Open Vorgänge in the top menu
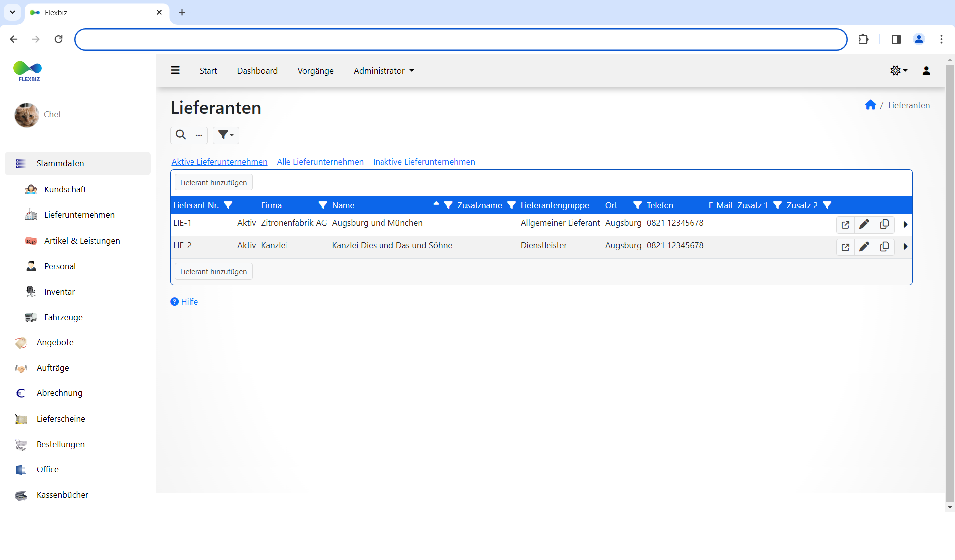The image size is (955, 560). [315, 71]
